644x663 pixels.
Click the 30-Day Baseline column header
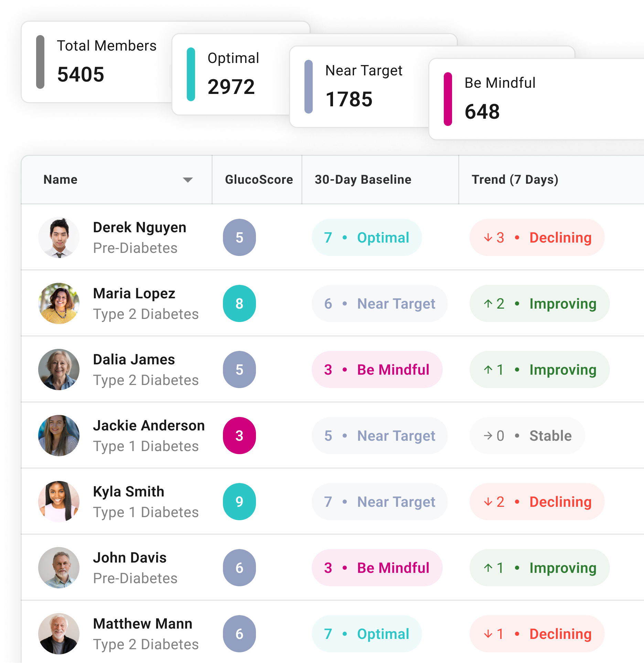click(x=363, y=180)
